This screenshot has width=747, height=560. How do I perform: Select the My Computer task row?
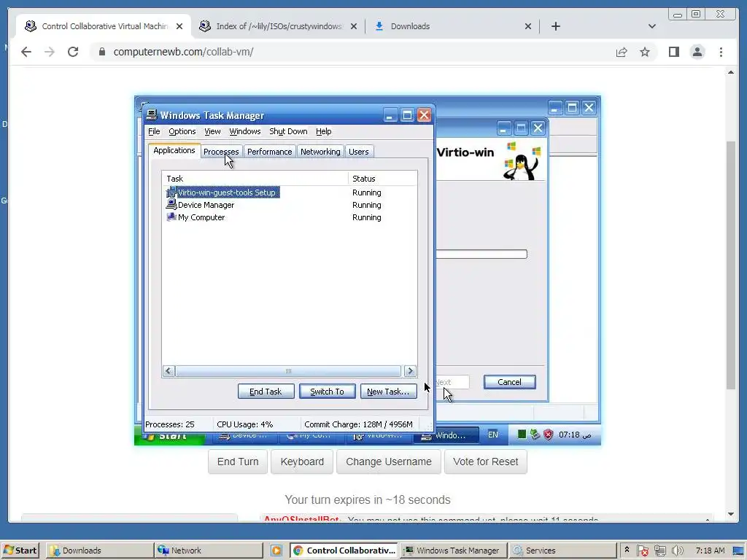click(x=290, y=217)
